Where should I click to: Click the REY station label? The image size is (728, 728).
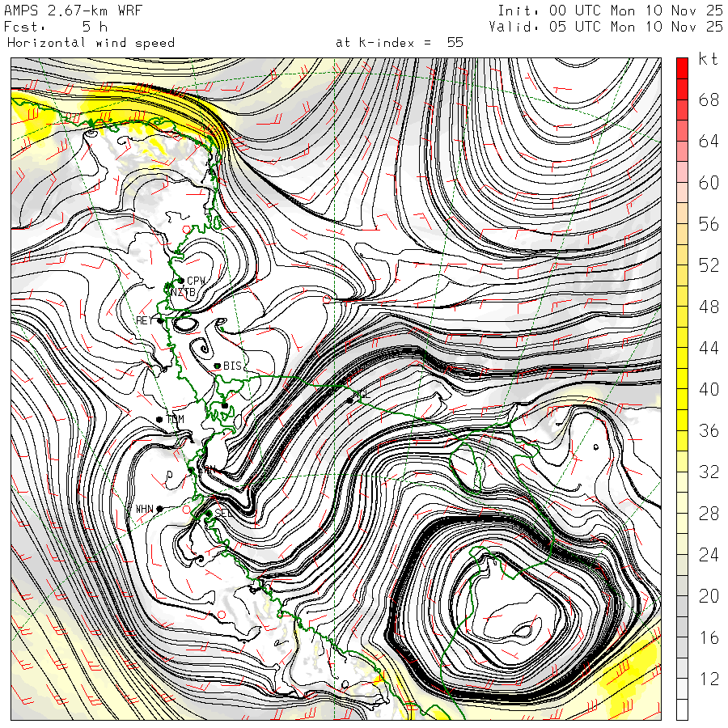(145, 320)
